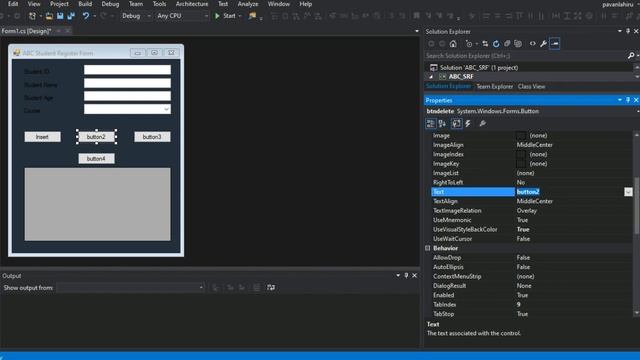Image resolution: width=640 pixels, height=360 pixels.
Task: Open the Any CPU platform dropdown
Action: tap(206, 16)
